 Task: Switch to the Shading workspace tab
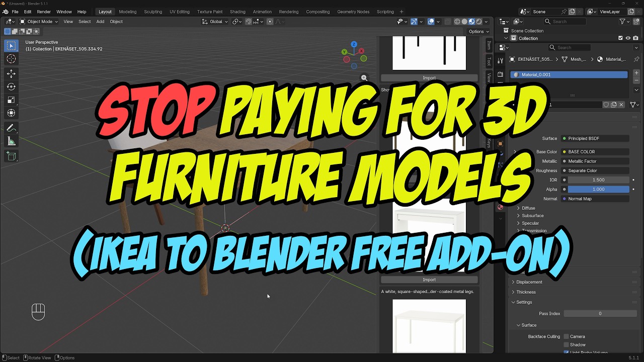pyautogui.click(x=237, y=12)
